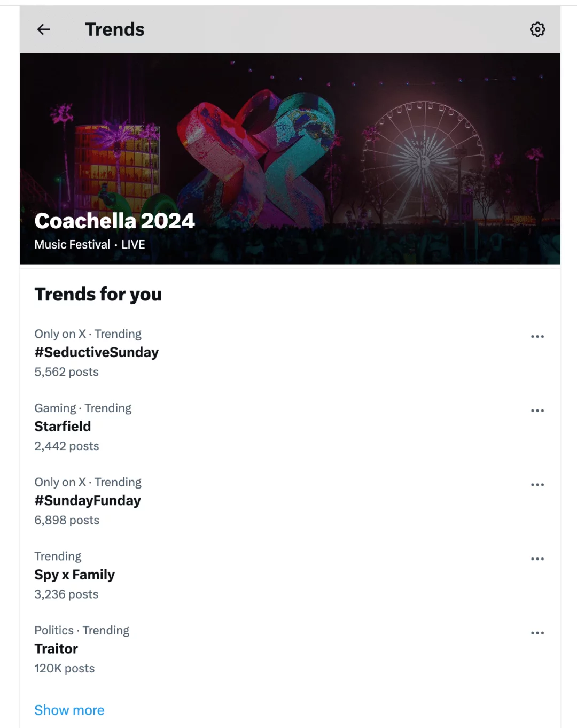Open the Spy x Family trend

click(74, 575)
